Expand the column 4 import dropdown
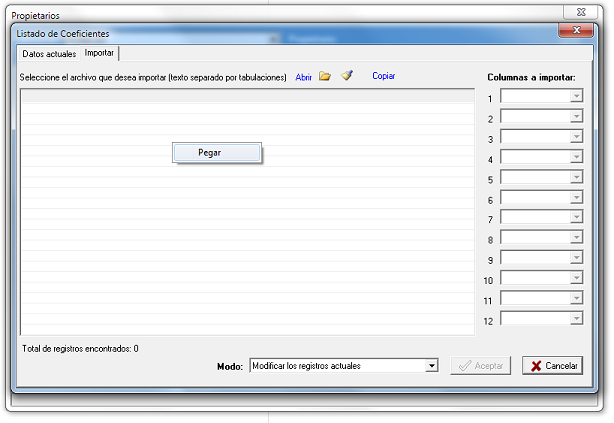This screenshot has width=614, height=423. [x=576, y=157]
